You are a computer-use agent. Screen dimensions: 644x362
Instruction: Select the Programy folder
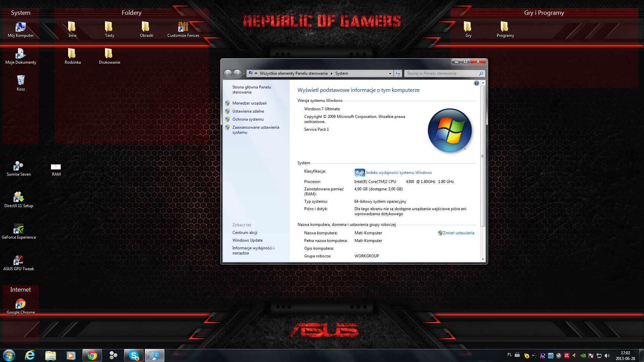coord(505,30)
